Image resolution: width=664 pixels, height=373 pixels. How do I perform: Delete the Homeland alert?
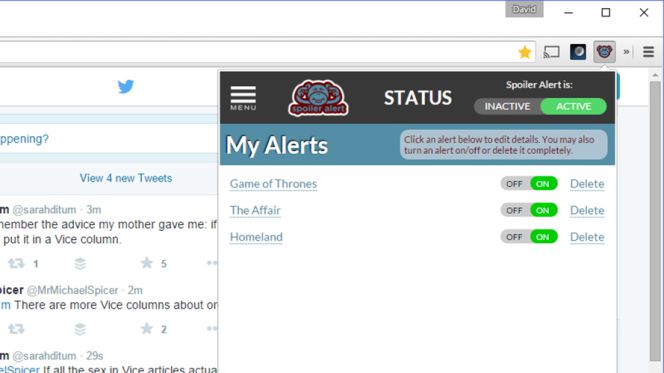pos(587,237)
